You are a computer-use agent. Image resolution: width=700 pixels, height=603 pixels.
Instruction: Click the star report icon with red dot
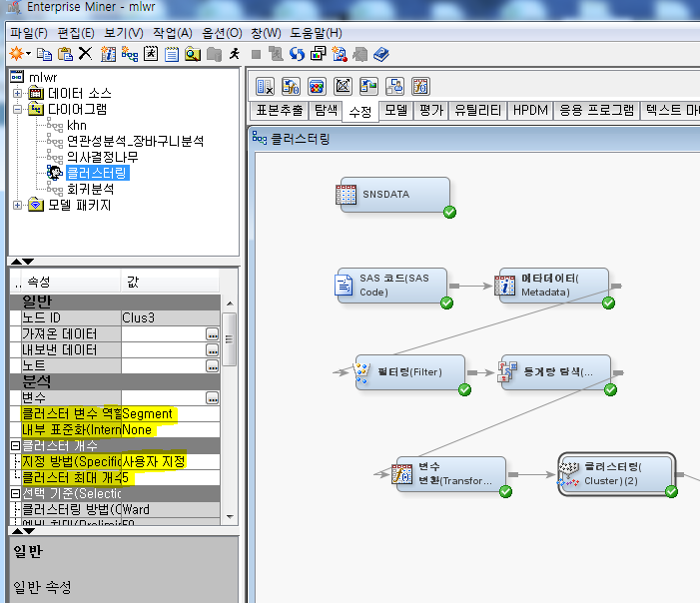pos(340,54)
